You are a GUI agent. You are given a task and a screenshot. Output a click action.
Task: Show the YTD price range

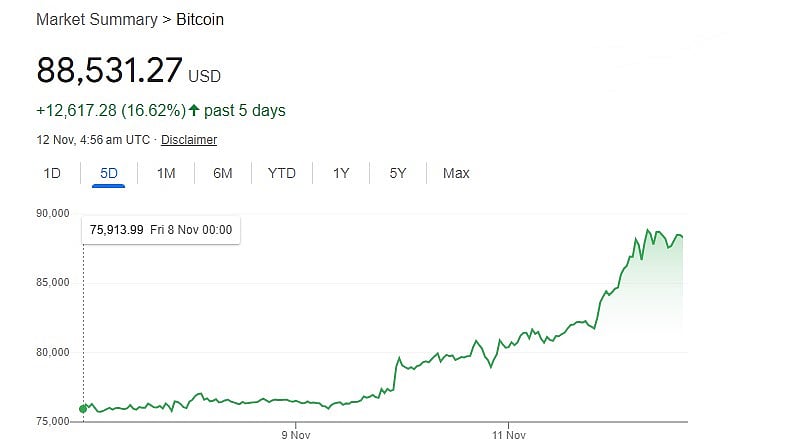click(281, 173)
